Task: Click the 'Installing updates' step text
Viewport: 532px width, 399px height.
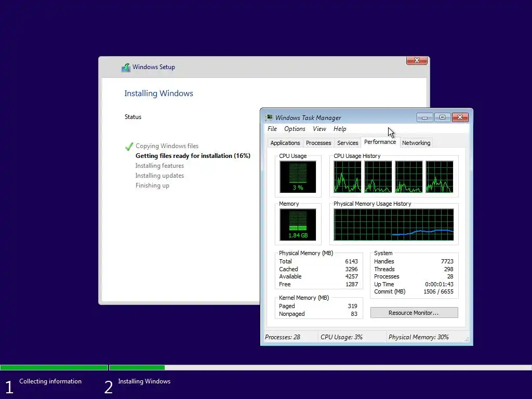Action: click(x=159, y=176)
